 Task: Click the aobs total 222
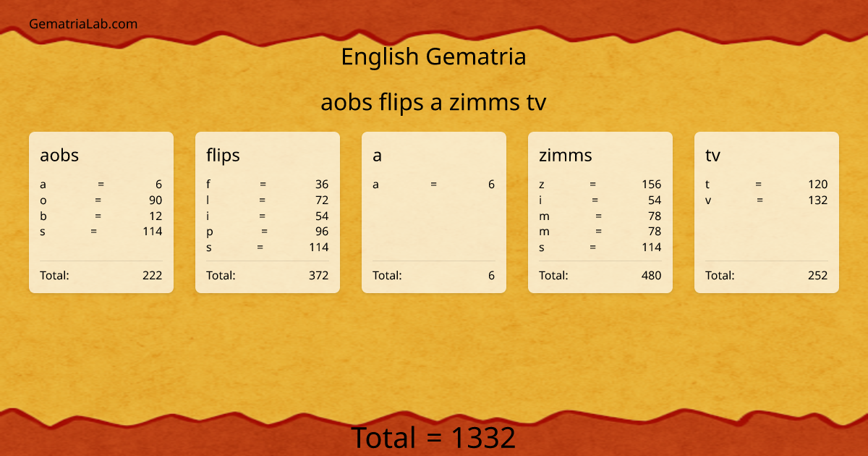(x=153, y=275)
